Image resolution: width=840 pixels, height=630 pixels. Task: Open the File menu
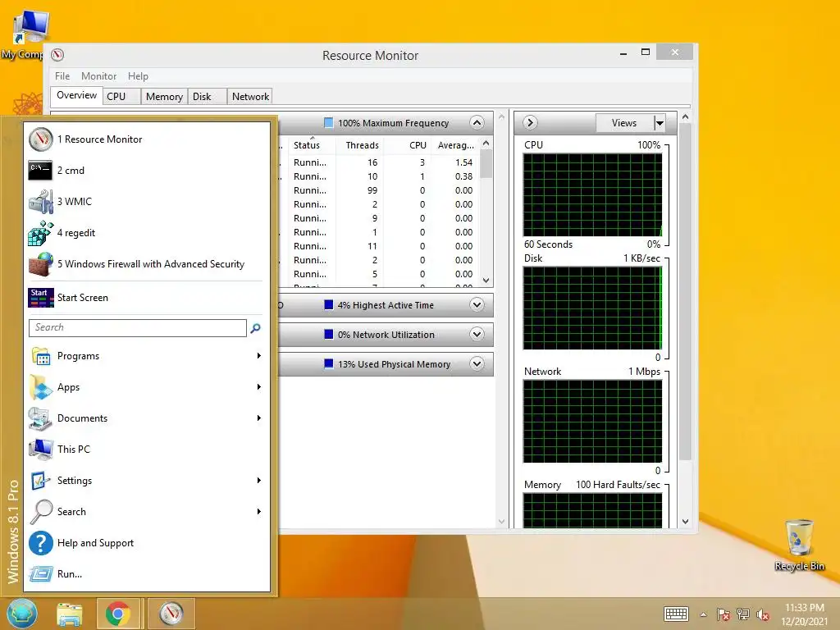[62, 76]
